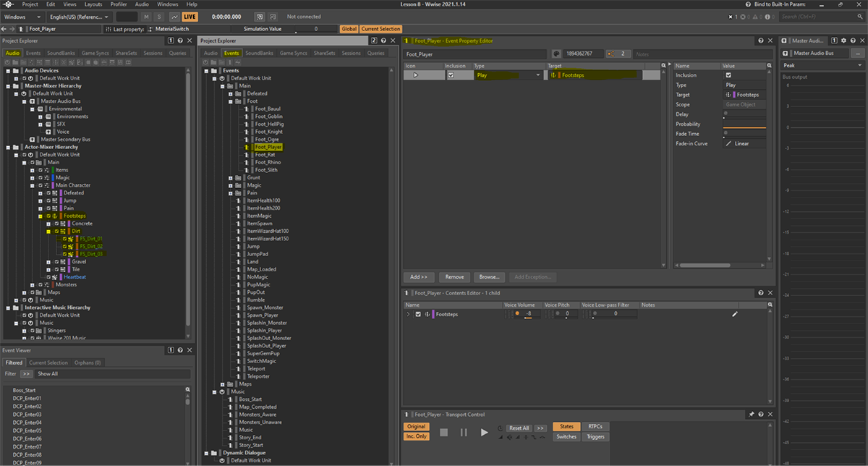Click the Browse... button

point(489,277)
